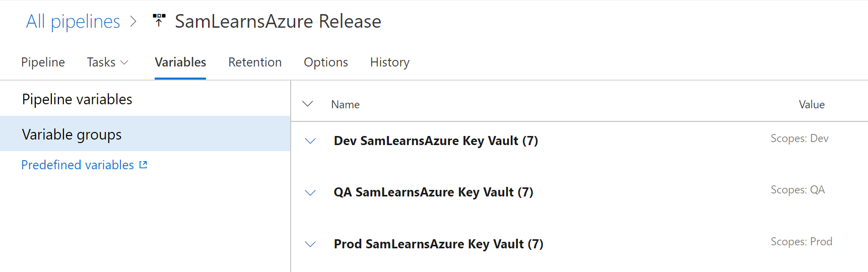The height and width of the screenshot is (272, 868).
Task: Expand the Dev SamLearnsAzure Key Vault group
Action: 310,141
